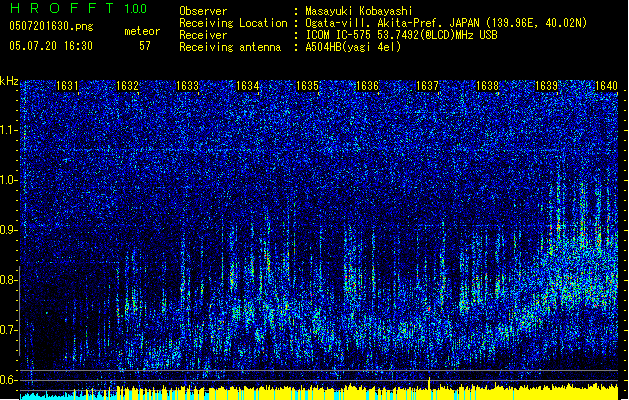Image resolution: width=629 pixels, height=400 pixels.
Task: Click the 1633 time marker
Action: [187, 86]
